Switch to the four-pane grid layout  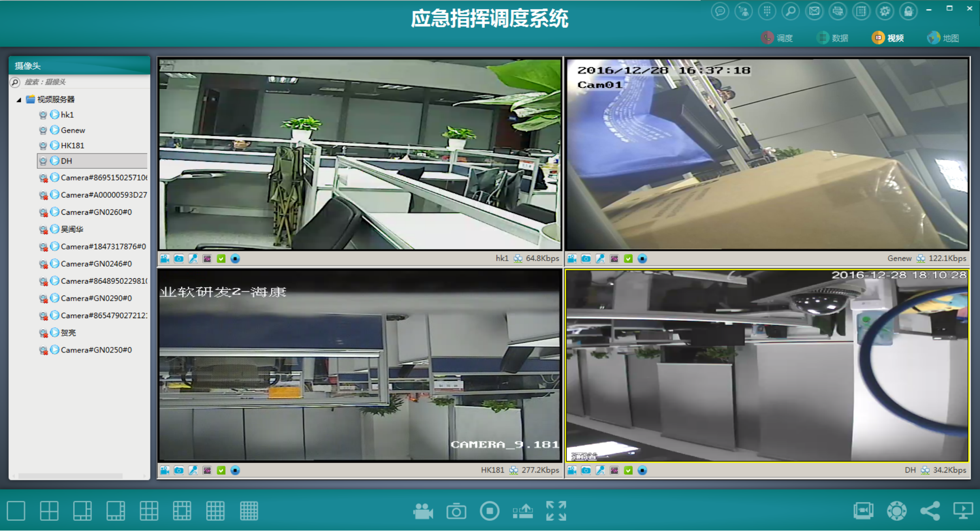click(49, 511)
